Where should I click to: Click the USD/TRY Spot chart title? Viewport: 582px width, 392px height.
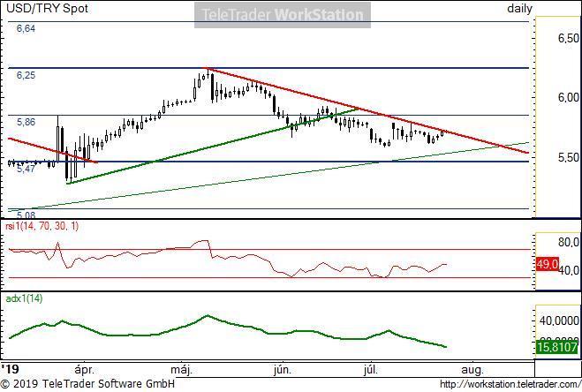[x=47, y=9]
